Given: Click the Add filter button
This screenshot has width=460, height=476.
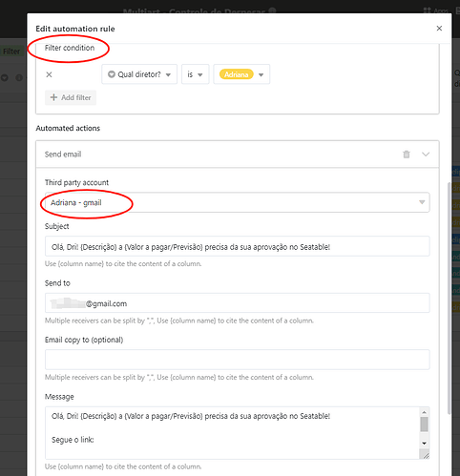Looking at the screenshot, I should coord(71,97).
